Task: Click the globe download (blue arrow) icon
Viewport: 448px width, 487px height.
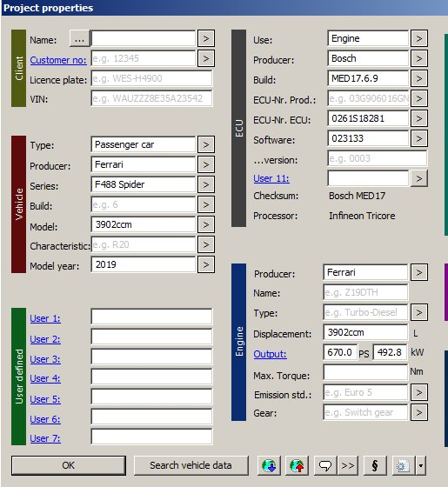Action: coord(269,465)
